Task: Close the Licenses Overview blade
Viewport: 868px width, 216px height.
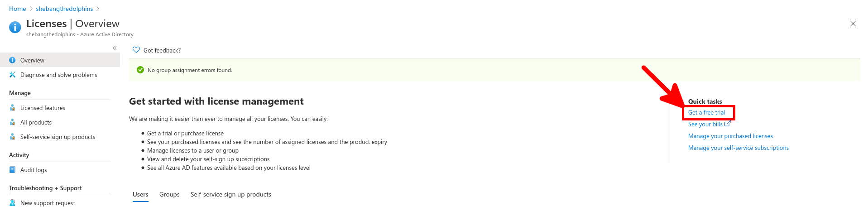Action: point(853,24)
